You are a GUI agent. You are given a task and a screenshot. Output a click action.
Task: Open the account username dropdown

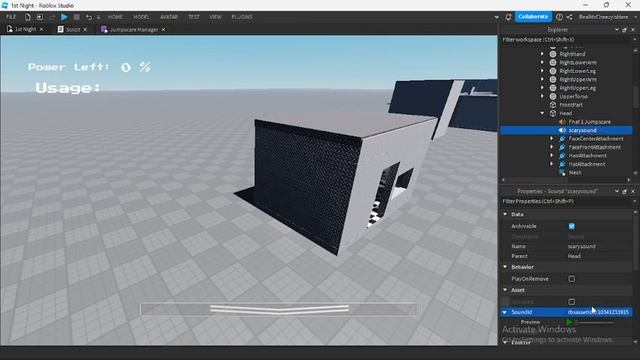[x=607, y=17]
